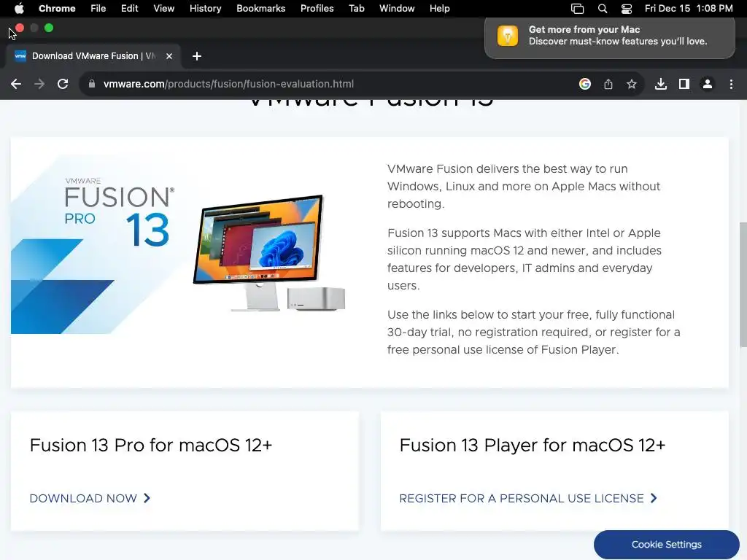The height and width of the screenshot is (560, 747).
Task: Open the File menu
Action: 98,8
